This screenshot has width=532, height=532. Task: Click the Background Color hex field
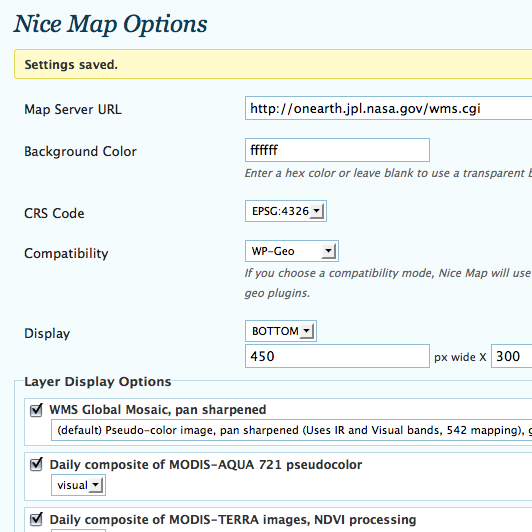coord(337,150)
